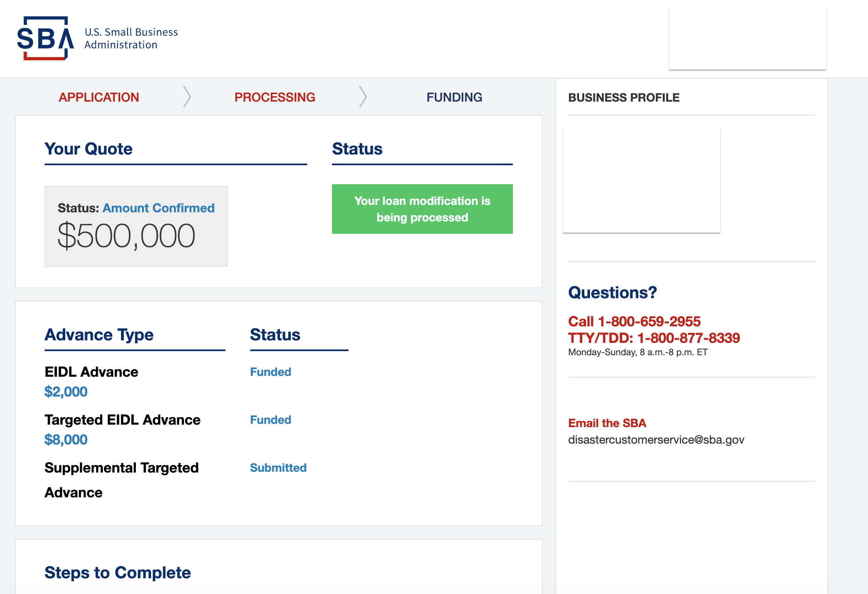Click disastercustomerservice@sba.gov email address

[x=656, y=440]
